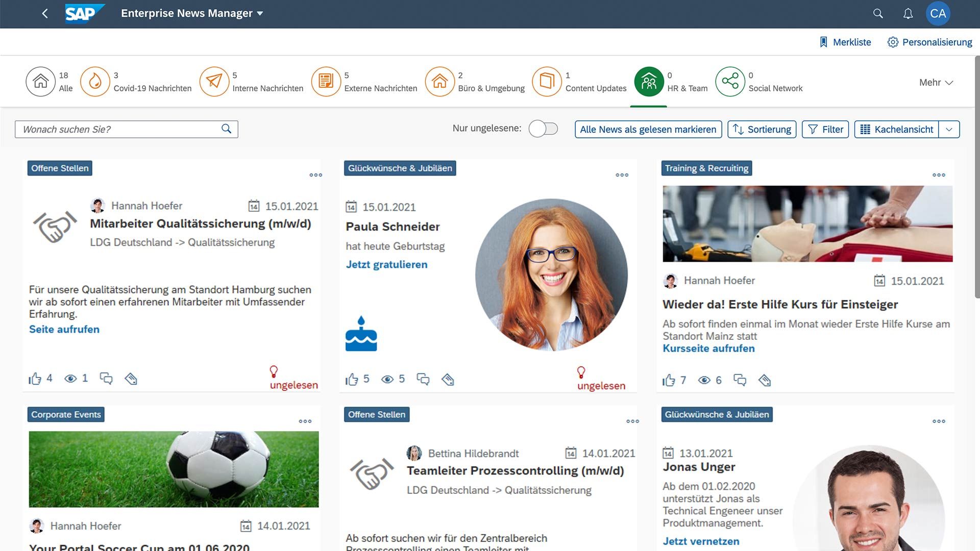
Task: Open the Sortierung dropdown menu
Action: 762,129
